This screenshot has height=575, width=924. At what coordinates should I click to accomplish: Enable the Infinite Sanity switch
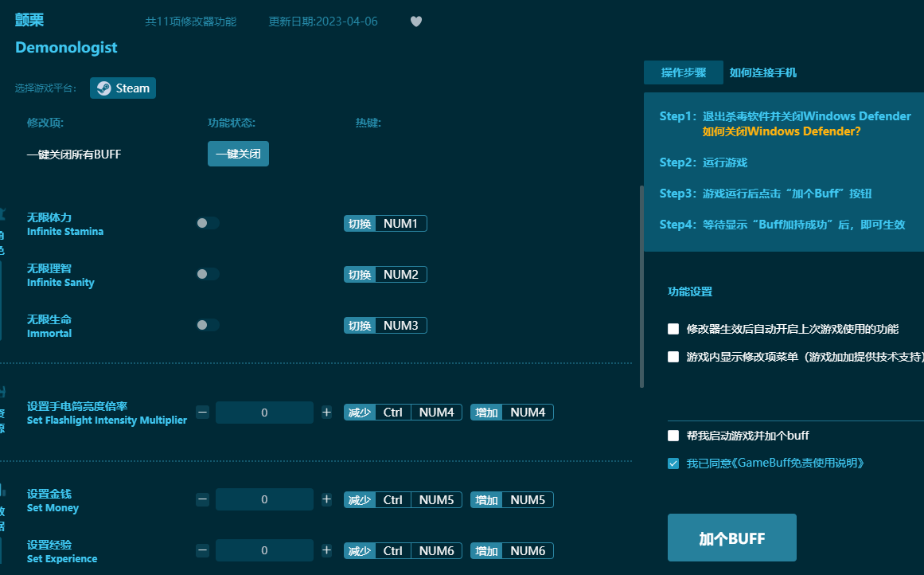pos(208,274)
